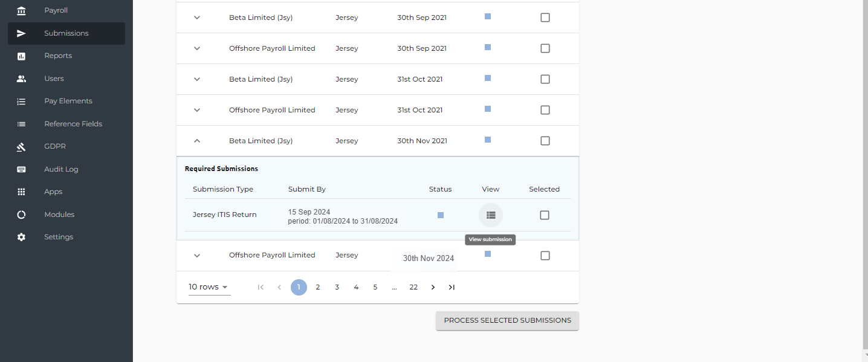The width and height of the screenshot is (868, 362).
Task: Click the page vertical scrollbar
Action: 865,175
